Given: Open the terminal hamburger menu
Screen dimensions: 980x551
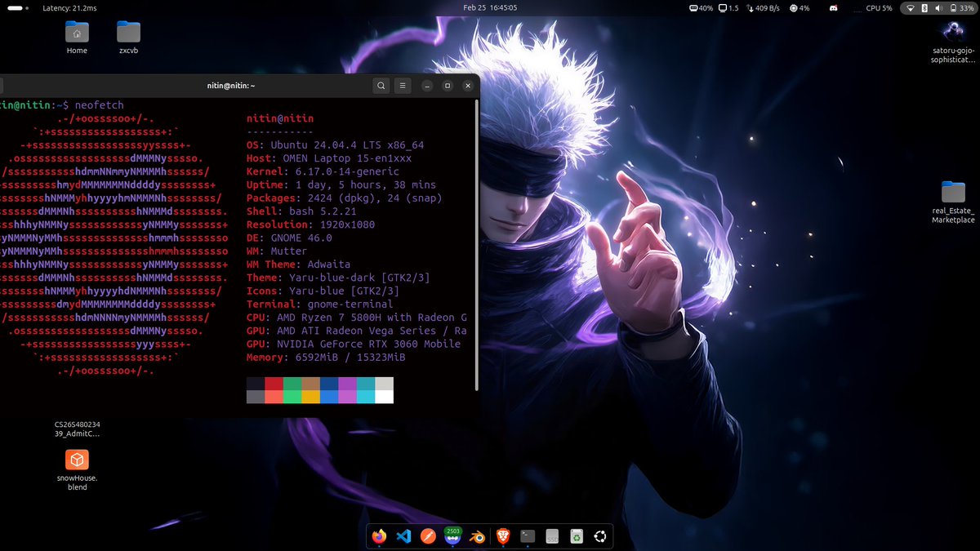Looking at the screenshot, I should pyautogui.click(x=403, y=85).
